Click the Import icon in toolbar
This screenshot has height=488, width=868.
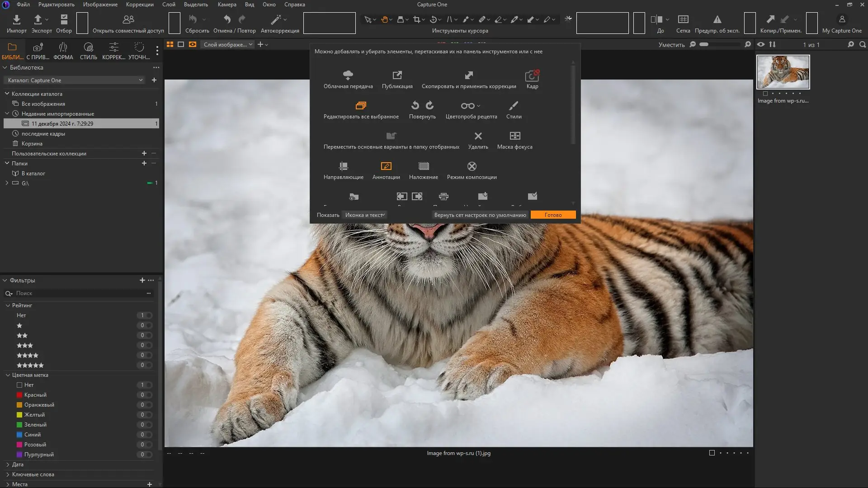(x=17, y=20)
